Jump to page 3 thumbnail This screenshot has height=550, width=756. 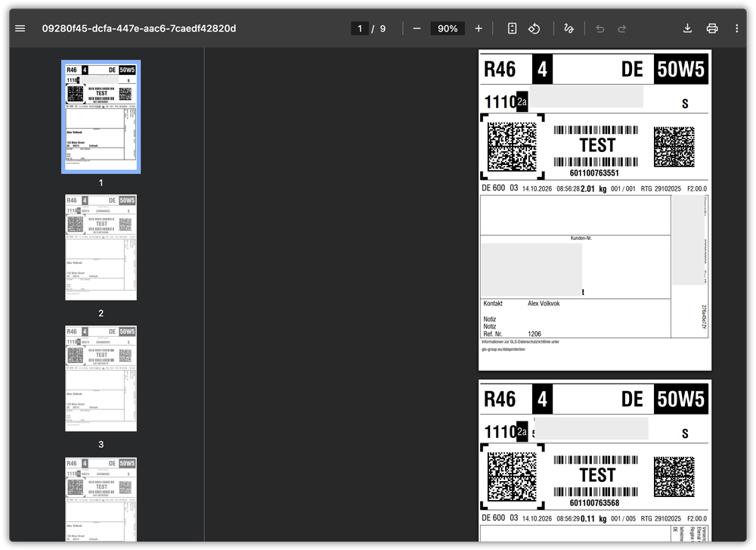click(x=101, y=378)
